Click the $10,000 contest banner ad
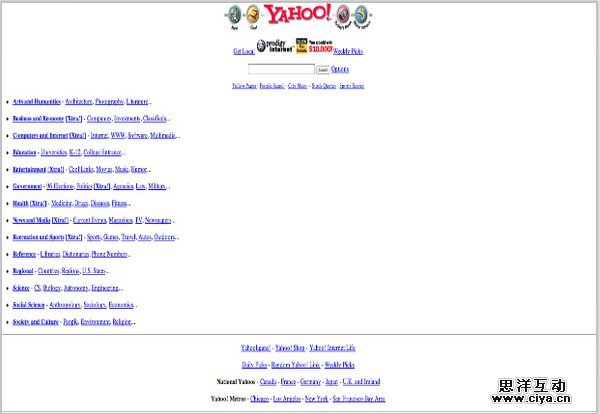The width and height of the screenshot is (600, 414). point(314,46)
